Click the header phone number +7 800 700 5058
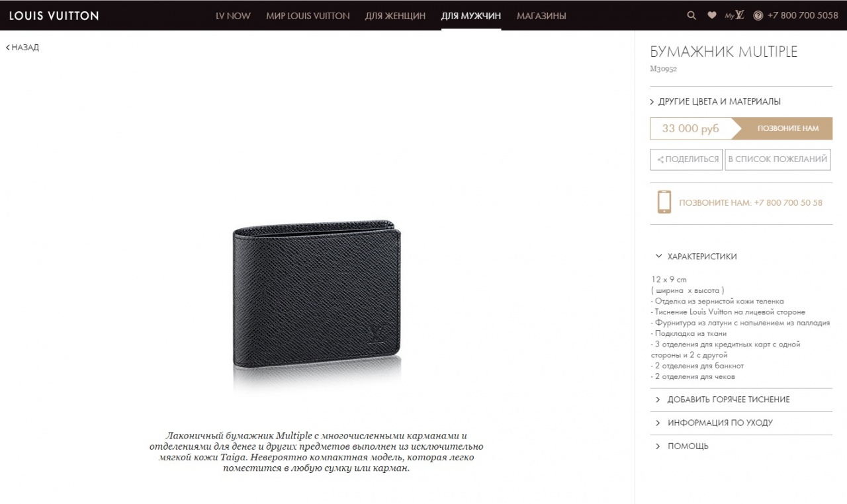This screenshot has height=504, width=847. pos(803,15)
